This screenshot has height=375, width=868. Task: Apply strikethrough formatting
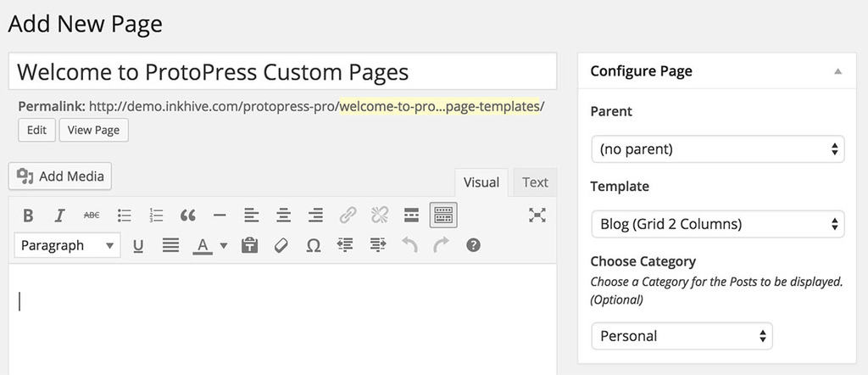click(x=92, y=215)
